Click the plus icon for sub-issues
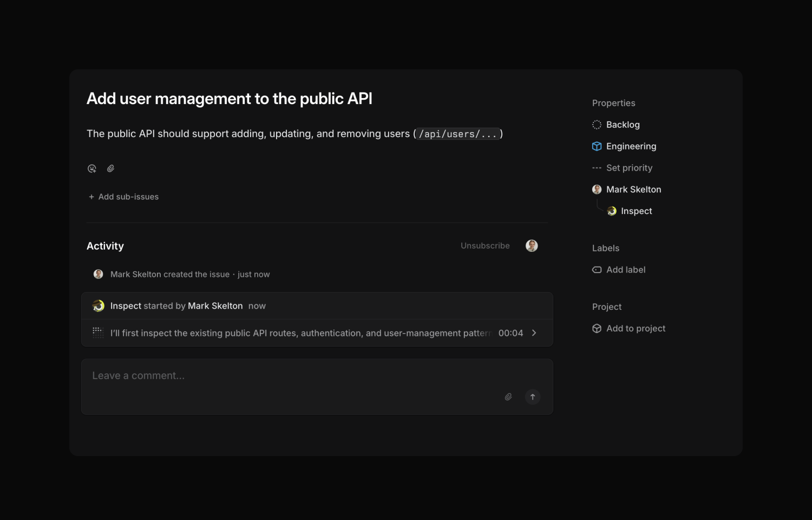812x520 pixels. coord(91,197)
